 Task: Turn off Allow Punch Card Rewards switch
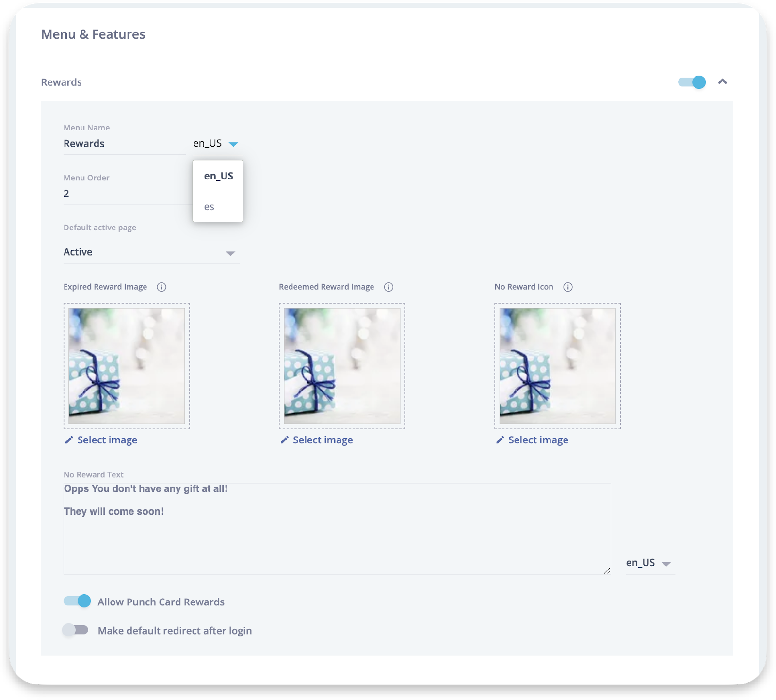77,601
